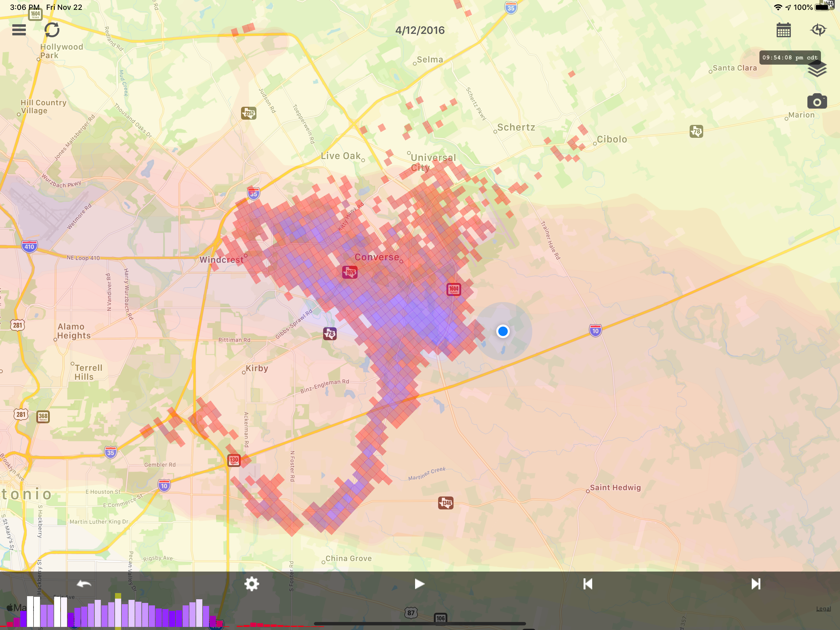Open the Legal link
Viewport: 840px width, 630px height.
(x=823, y=609)
